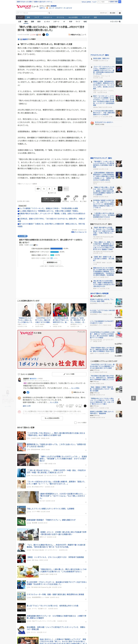Open the 下船したフランス人乗客 ハンタウイルス article
Viewport: 138px width, 644px height.
coord(50,509)
